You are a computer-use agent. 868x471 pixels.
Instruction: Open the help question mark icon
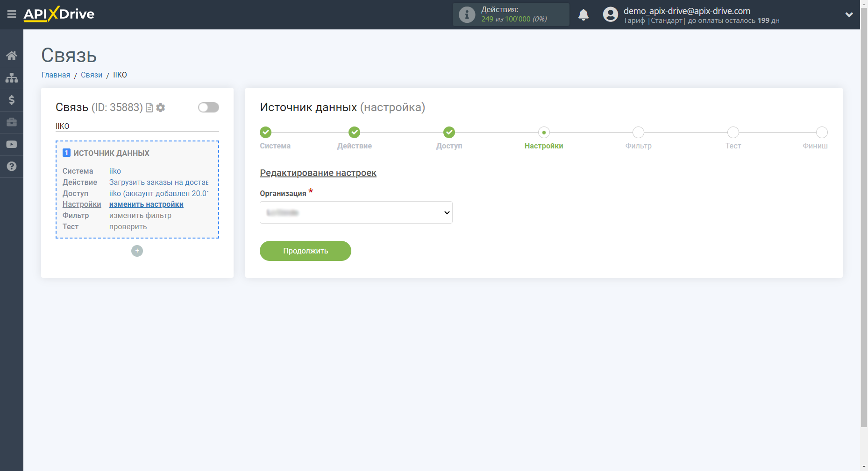pyautogui.click(x=12, y=166)
